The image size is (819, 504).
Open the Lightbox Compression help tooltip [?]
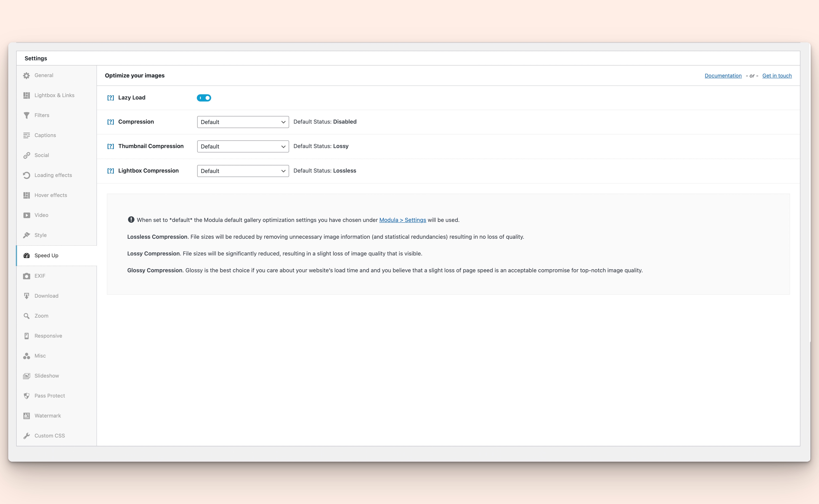point(110,171)
